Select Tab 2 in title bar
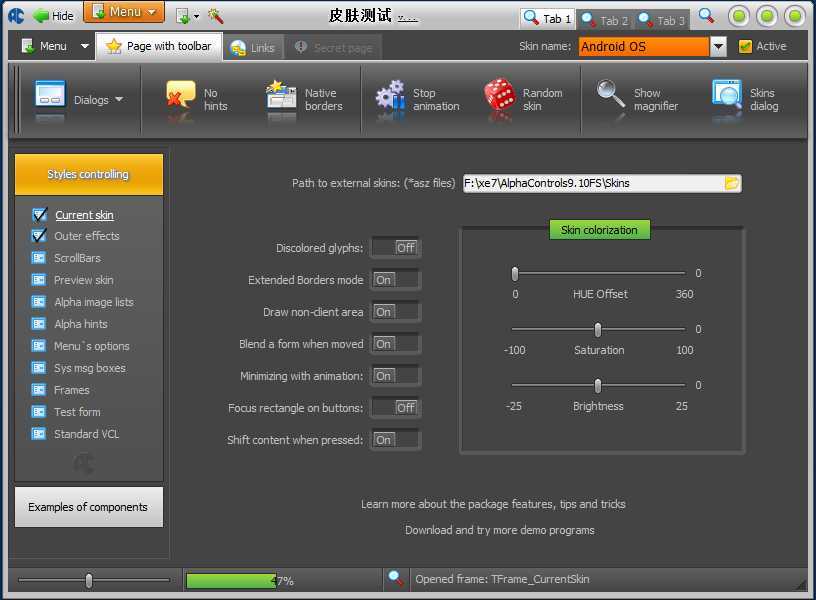The width and height of the screenshot is (816, 600). (x=605, y=19)
